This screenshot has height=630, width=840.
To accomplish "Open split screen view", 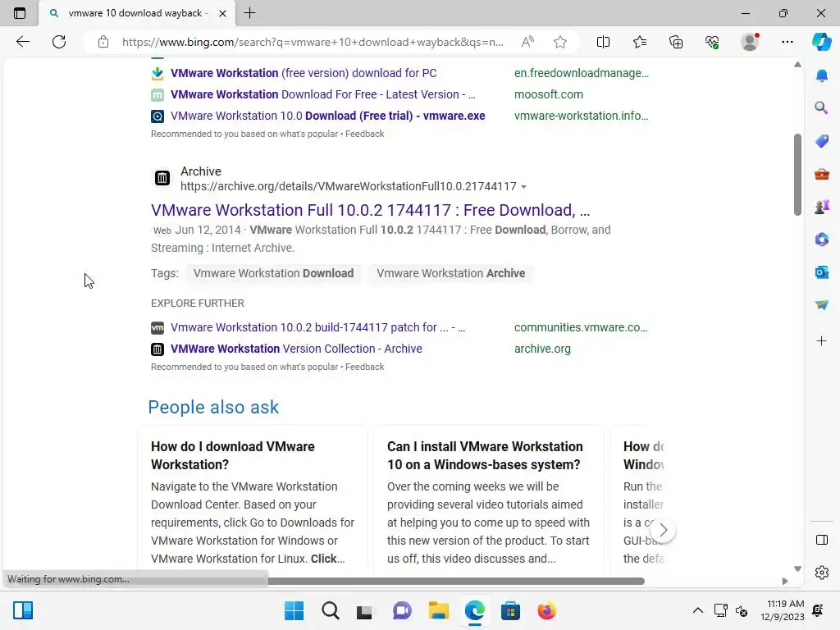I will click(603, 42).
